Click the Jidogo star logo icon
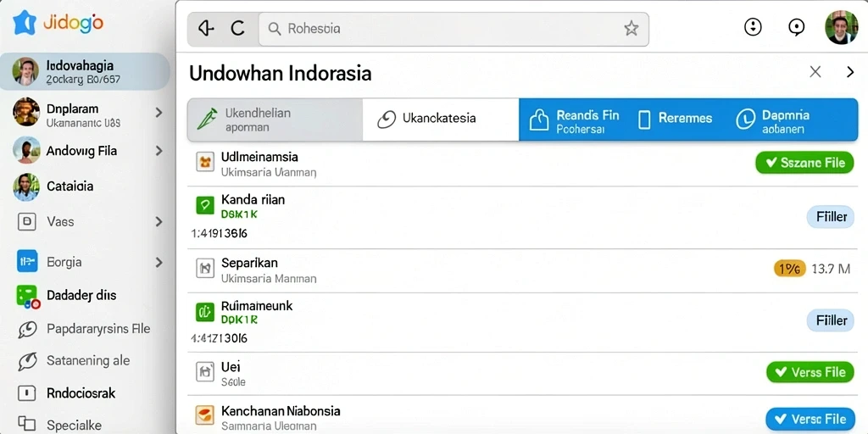This screenshot has width=868, height=434. coord(25,23)
